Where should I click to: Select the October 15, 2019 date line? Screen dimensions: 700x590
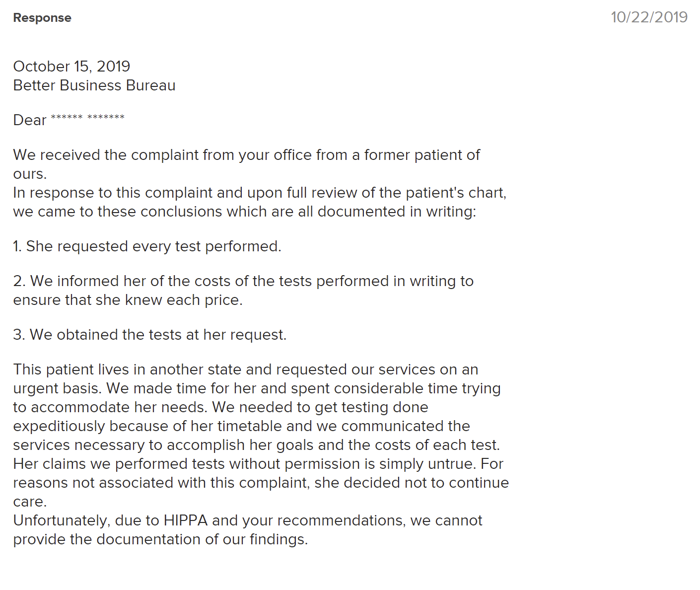pyautogui.click(x=71, y=66)
